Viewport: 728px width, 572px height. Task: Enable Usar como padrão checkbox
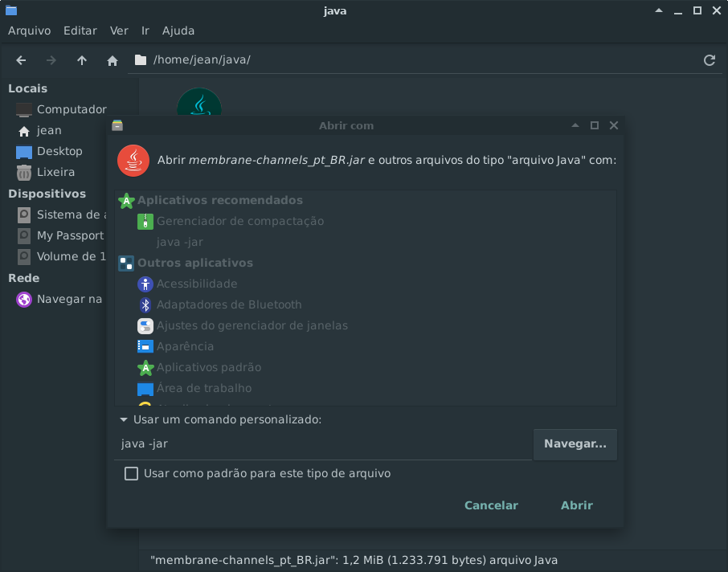132,474
